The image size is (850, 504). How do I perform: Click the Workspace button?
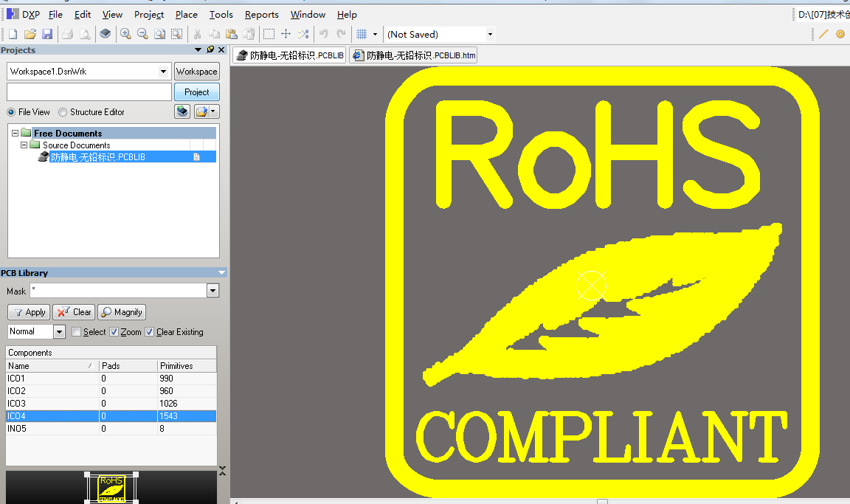point(197,71)
